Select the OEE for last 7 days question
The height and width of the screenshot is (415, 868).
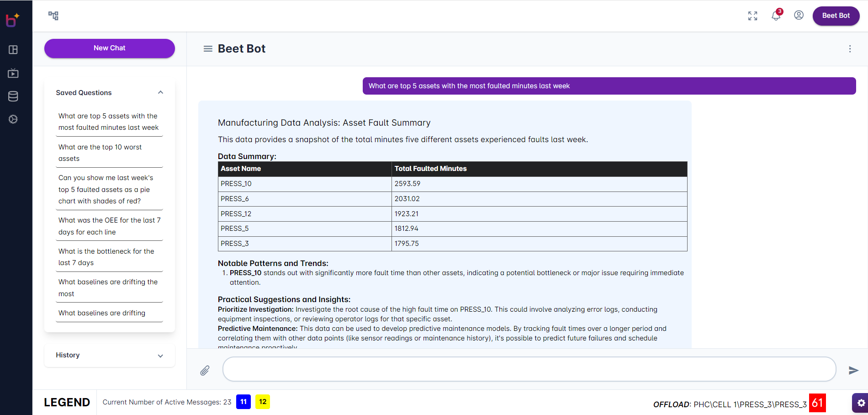tap(109, 226)
